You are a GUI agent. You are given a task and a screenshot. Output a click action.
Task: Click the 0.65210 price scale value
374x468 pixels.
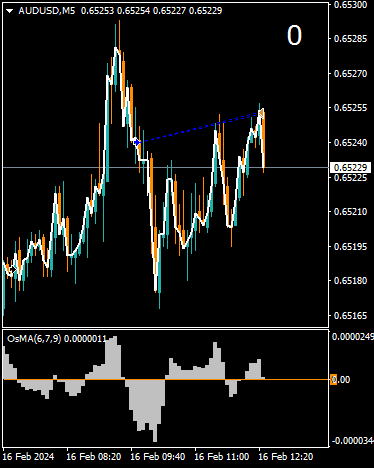tap(350, 211)
